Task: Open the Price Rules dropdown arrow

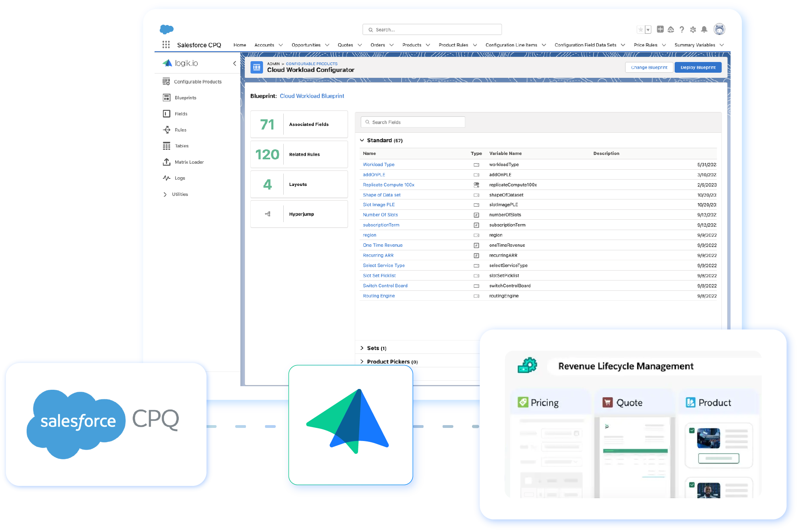Action: (664, 45)
